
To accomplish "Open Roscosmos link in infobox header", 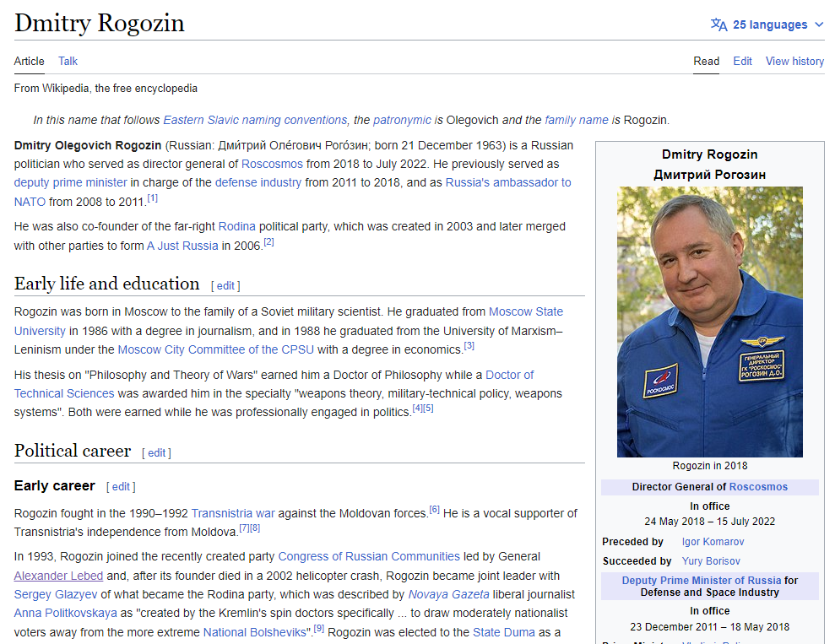I will [758, 487].
